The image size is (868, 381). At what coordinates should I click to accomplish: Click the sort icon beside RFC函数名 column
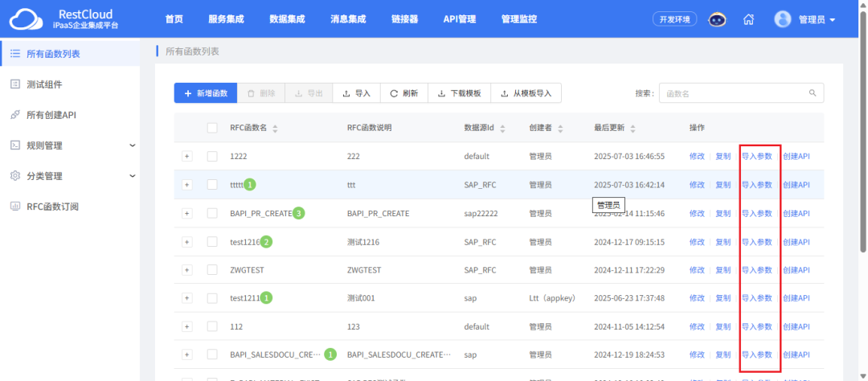click(275, 128)
